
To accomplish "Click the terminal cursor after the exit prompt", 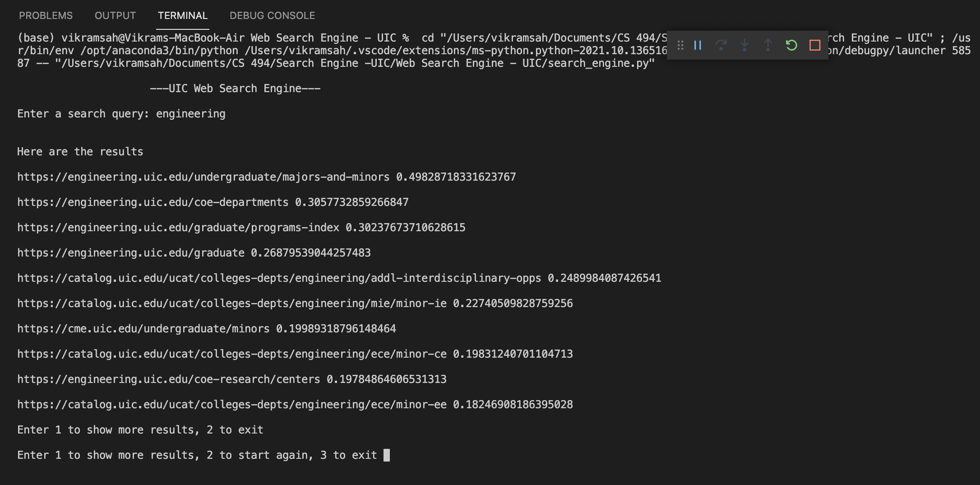I will click(387, 455).
